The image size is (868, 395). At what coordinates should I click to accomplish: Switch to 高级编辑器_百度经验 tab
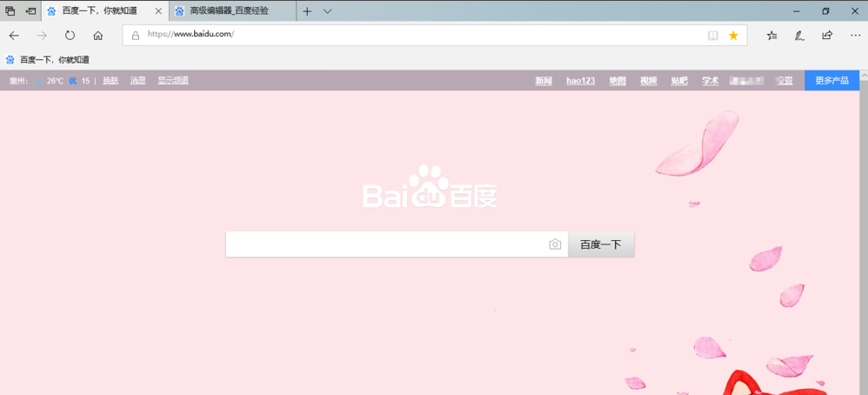(232, 11)
